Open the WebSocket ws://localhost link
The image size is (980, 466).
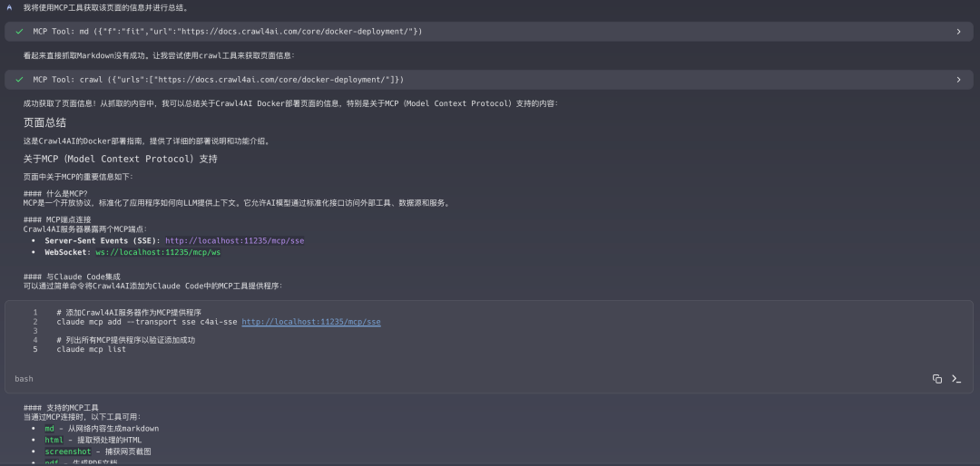coord(158,252)
